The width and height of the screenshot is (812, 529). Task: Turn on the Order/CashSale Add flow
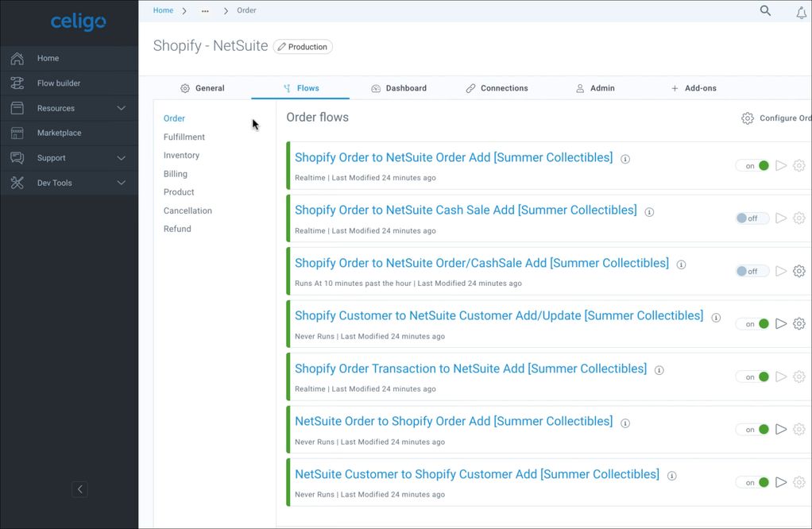coord(752,271)
